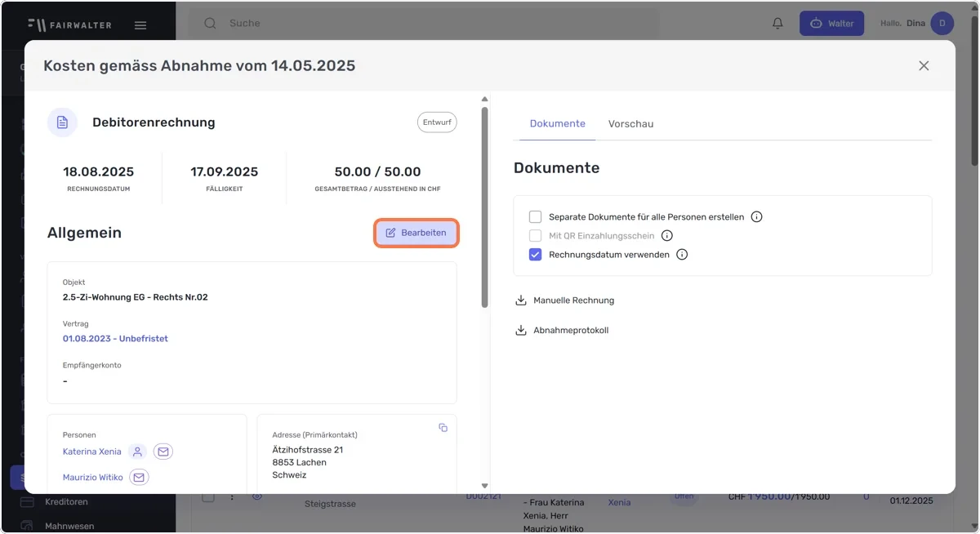Click the mail icon beside Katerina Xenia
Viewport: 980px width, 534px height.
pyautogui.click(x=163, y=452)
